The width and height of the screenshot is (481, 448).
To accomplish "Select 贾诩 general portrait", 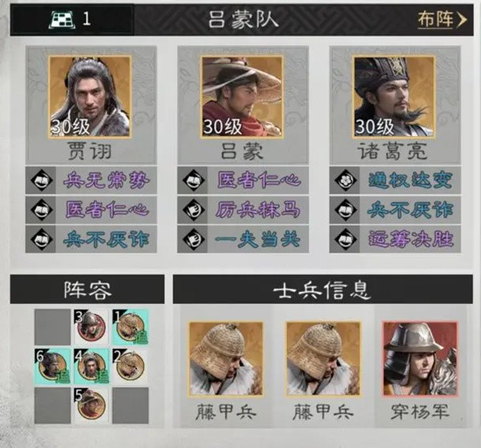I will click(x=90, y=96).
